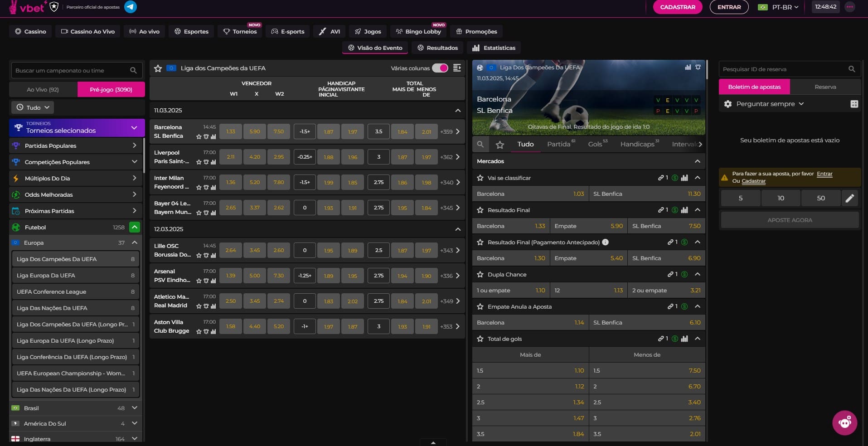Open bet slip settings gear icon
Viewport: 868px width, 446px height.
pyautogui.click(x=728, y=104)
